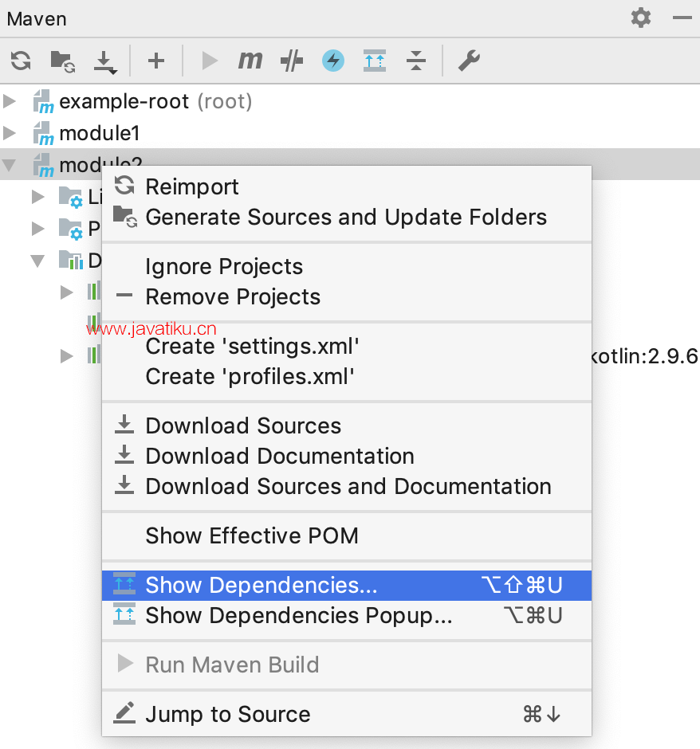This screenshot has width=700, height=749.
Task: Toggle the Skip Tests mode icon
Action: point(292,61)
